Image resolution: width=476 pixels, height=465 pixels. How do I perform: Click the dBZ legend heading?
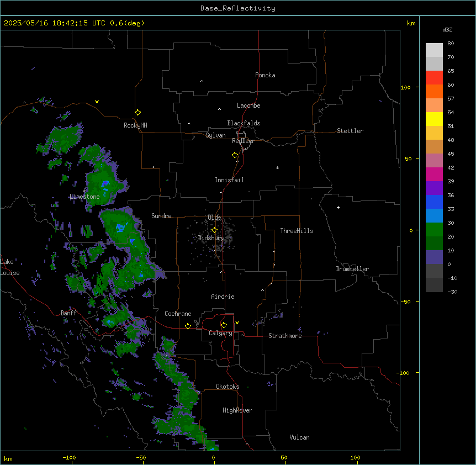[x=447, y=30]
